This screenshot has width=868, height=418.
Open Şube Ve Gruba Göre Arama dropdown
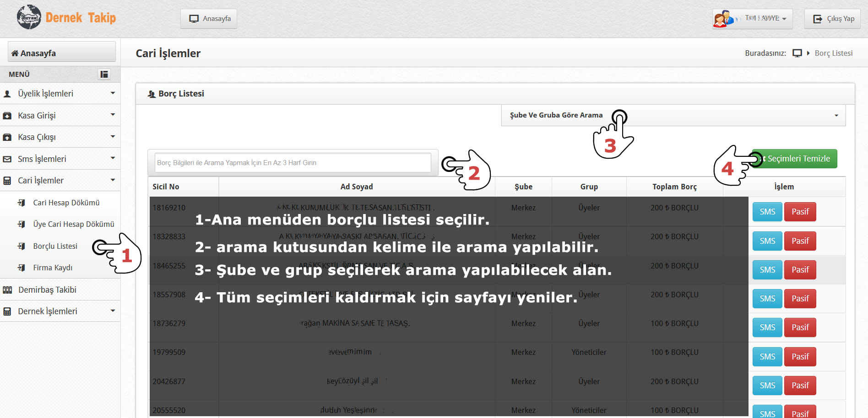673,115
